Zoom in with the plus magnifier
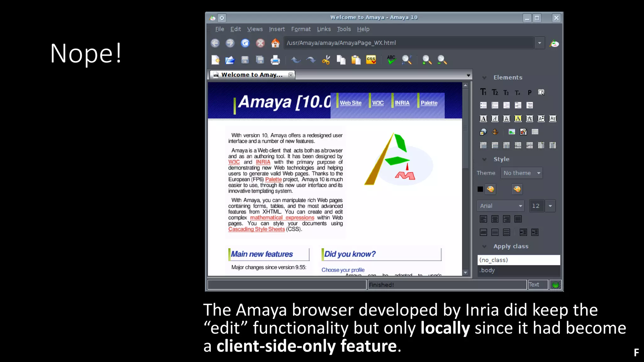Viewport: 644px width, 362px height. 427,60
